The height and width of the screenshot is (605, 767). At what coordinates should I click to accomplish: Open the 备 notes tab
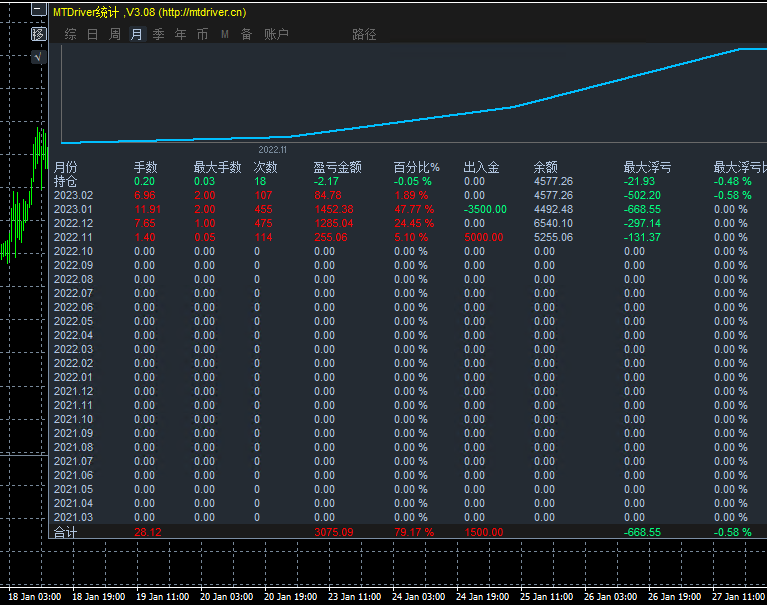tap(247, 34)
